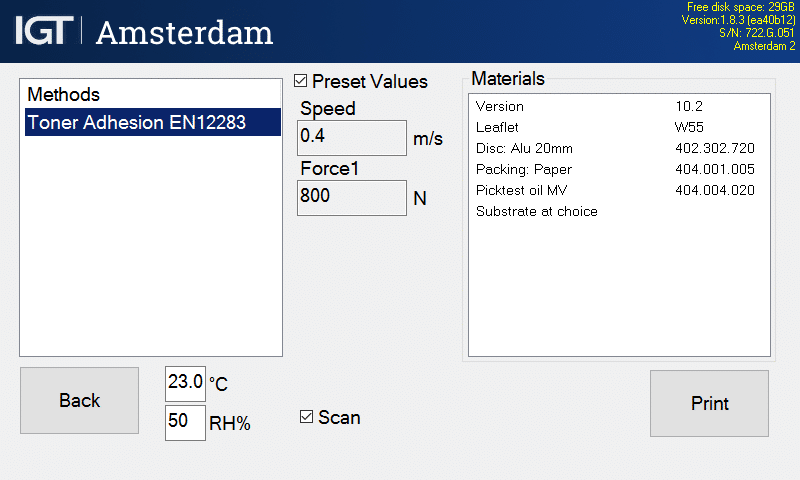
Task: Click the Back button
Action: (x=79, y=400)
